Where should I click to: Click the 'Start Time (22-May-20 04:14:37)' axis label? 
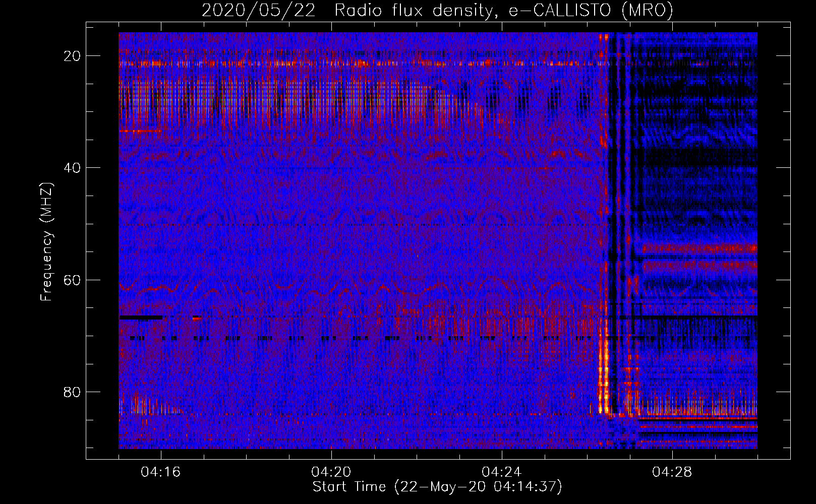[437, 487]
